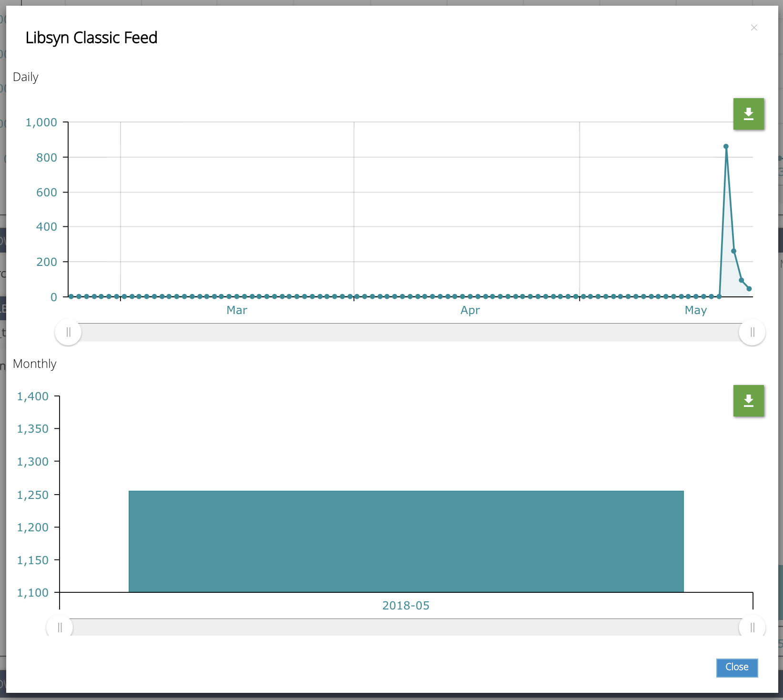Select the 2018-05 monthly bar
This screenshot has height=700, width=783.
coord(406,541)
